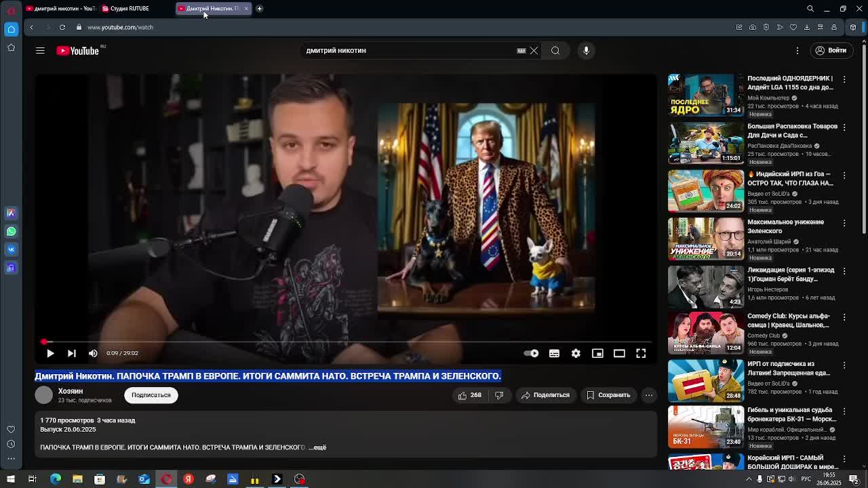Viewport: 868px width, 488px height.
Task: Toggle theater mode
Action: coord(619,353)
